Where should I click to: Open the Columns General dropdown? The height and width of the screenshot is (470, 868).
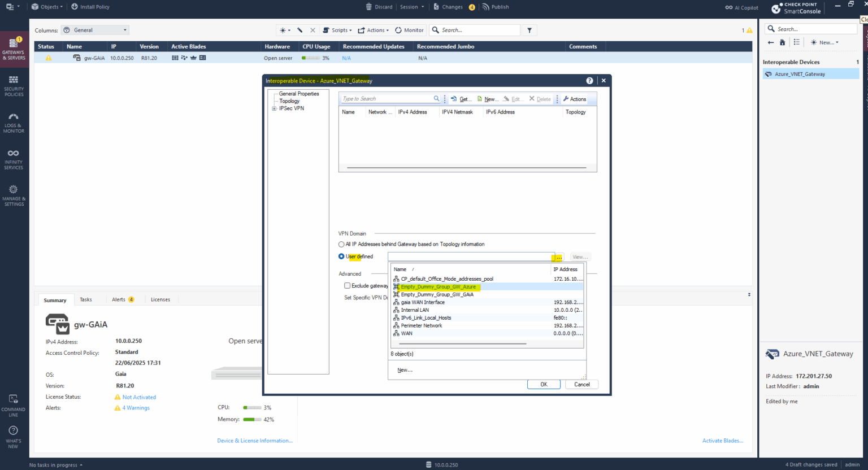(x=94, y=29)
